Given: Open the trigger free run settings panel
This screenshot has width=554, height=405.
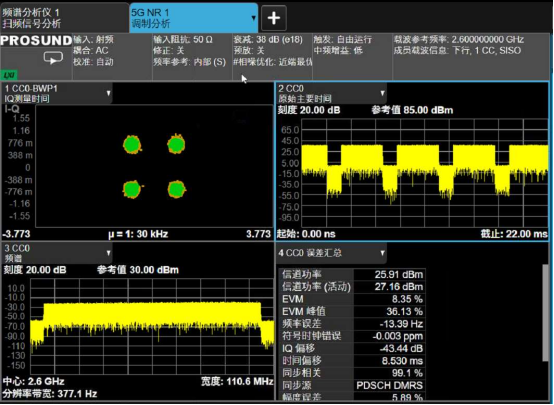Looking at the screenshot, I should coord(353,57).
